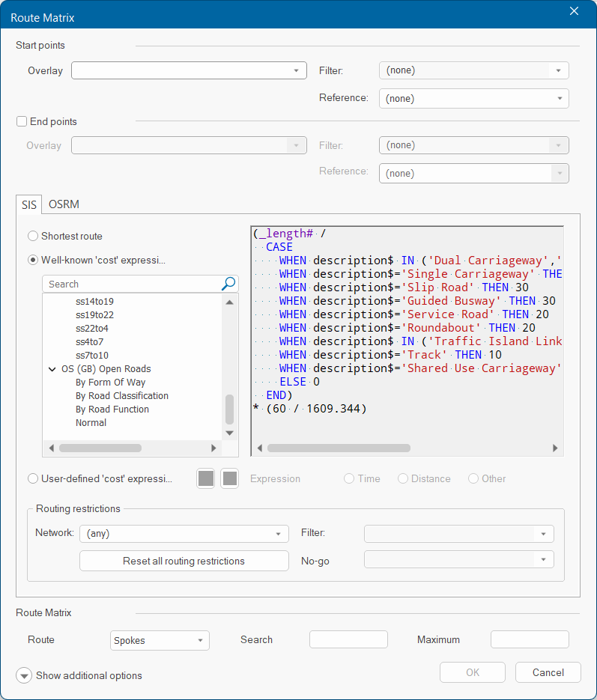Choose the User-defined 'cost' expression radio option

click(33, 478)
